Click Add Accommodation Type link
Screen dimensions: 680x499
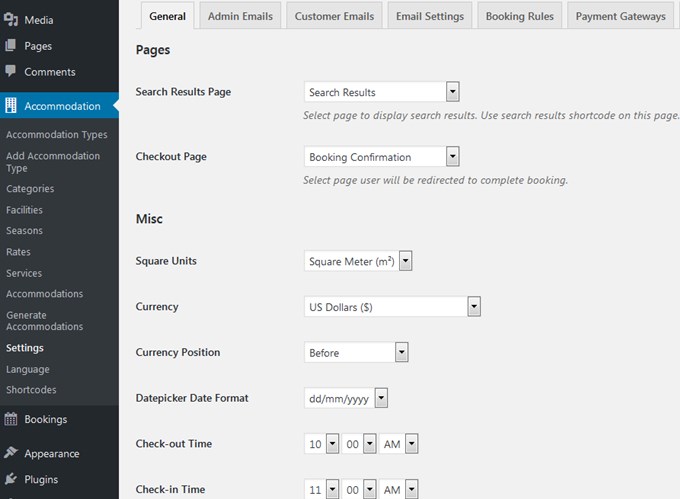pos(53,162)
